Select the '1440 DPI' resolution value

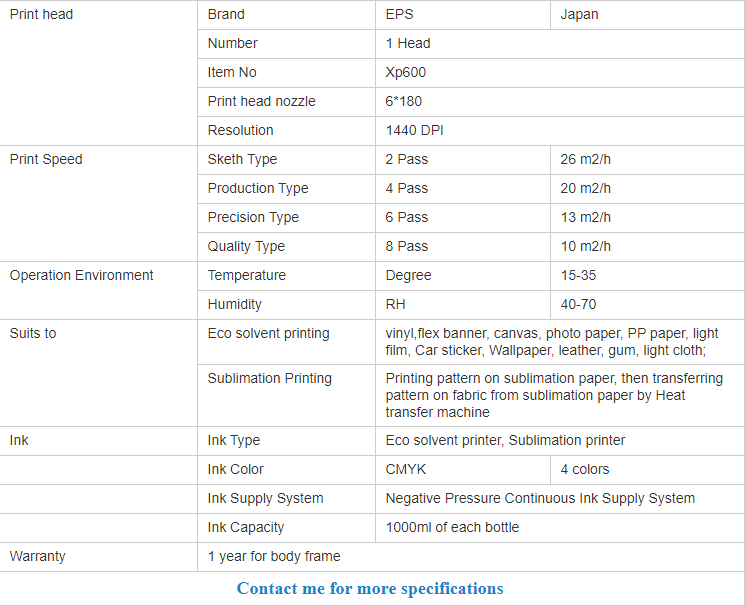[415, 130]
